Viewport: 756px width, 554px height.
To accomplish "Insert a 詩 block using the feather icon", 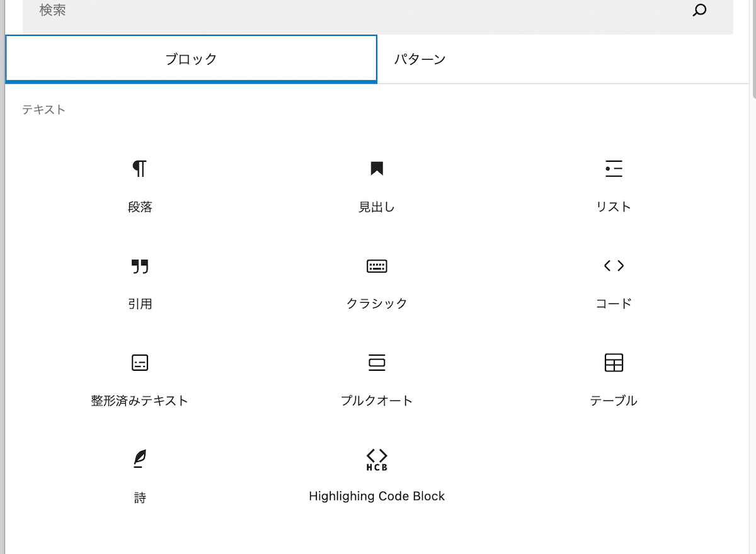I will (139, 459).
